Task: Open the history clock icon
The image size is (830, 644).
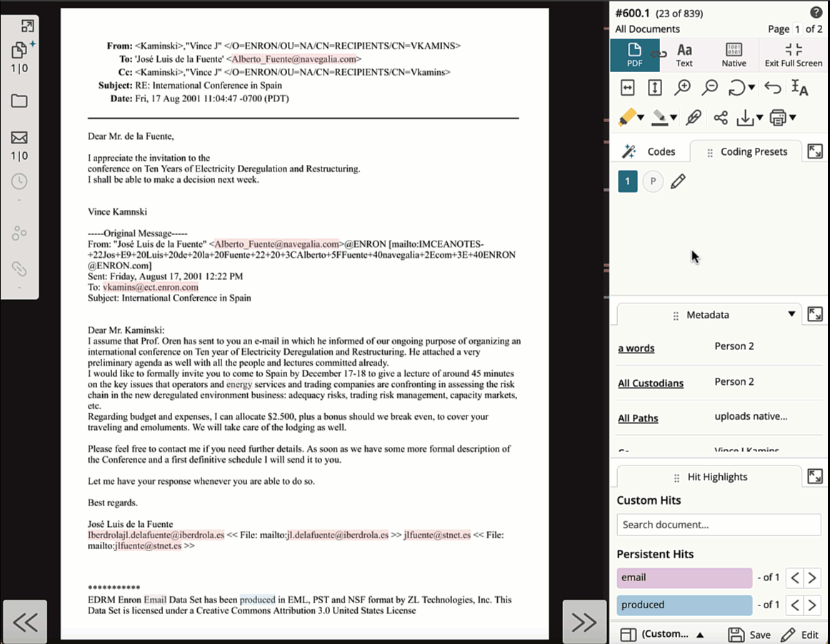Action: (19, 181)
